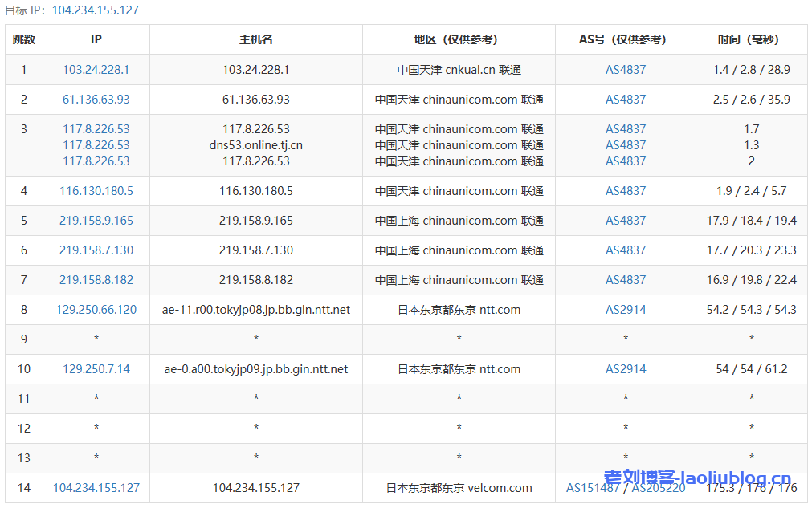
Task: Click the AS4837 link in hop 1
Action: [x=626, y=70]
